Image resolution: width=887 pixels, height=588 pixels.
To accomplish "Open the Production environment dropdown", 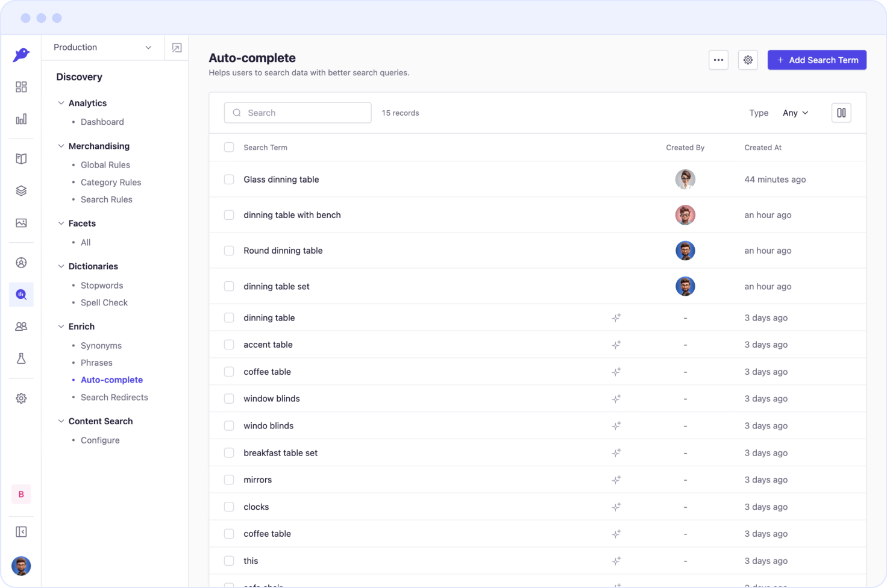I will [102, 48].
